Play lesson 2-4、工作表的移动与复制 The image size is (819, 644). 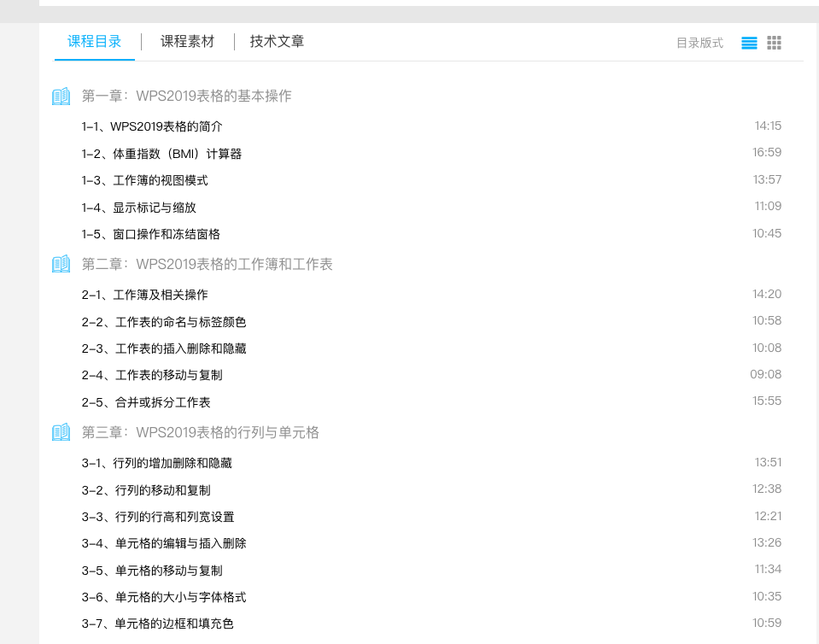point(152,375)
